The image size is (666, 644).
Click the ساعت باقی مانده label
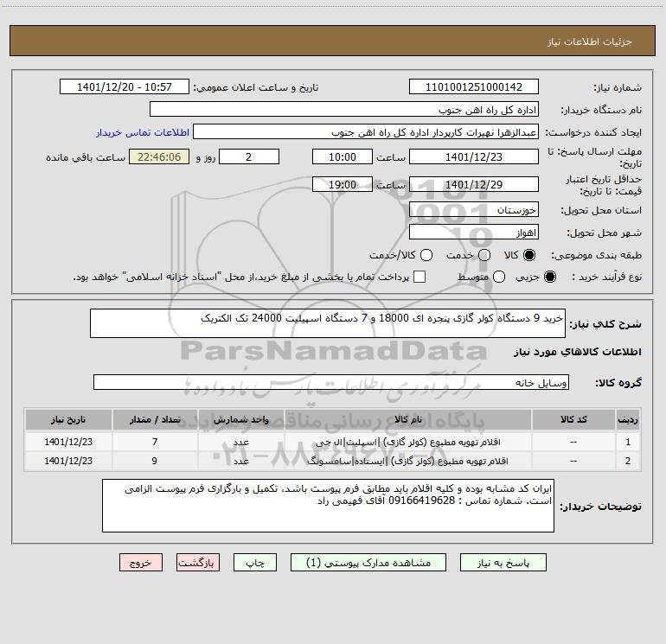coord(86,157)
